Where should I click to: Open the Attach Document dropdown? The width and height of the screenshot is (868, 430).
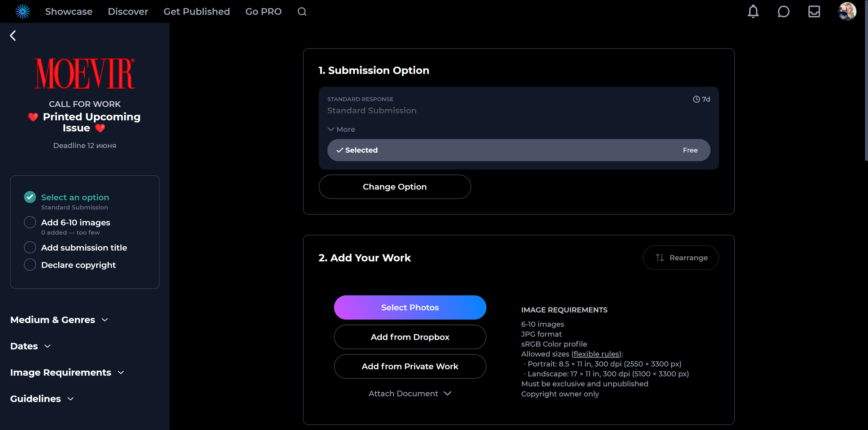[x=410, y=393]
